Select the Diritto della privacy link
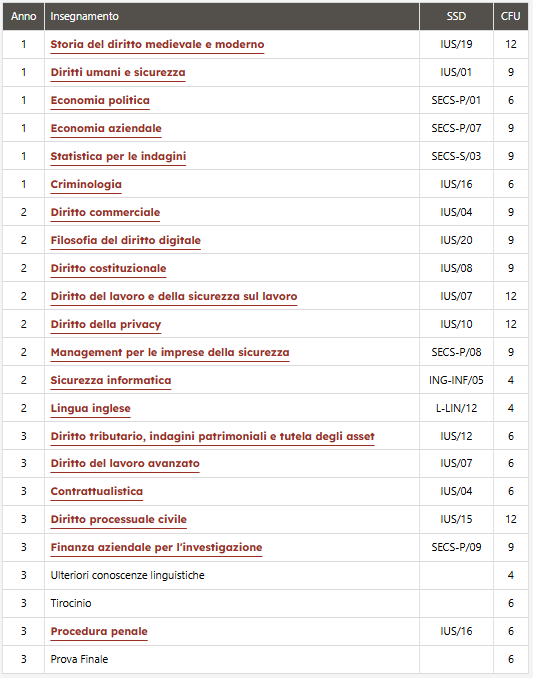The image size is (533, 678). click(106, 325)
